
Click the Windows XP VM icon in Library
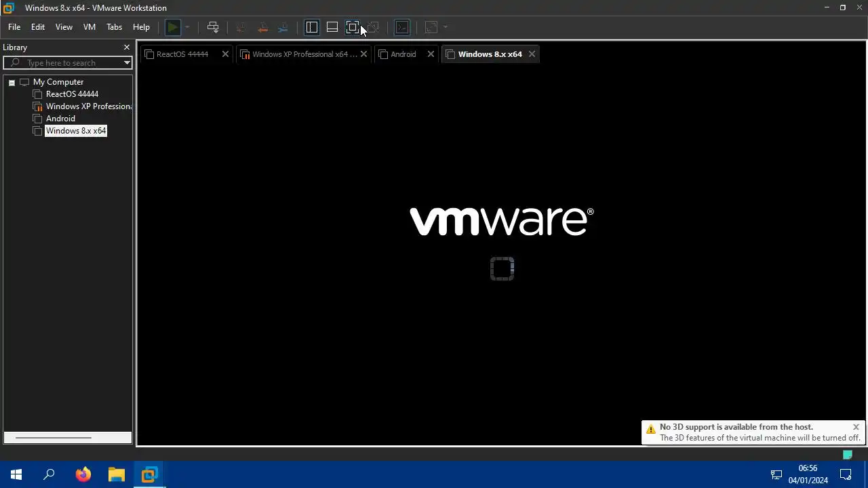38,106
